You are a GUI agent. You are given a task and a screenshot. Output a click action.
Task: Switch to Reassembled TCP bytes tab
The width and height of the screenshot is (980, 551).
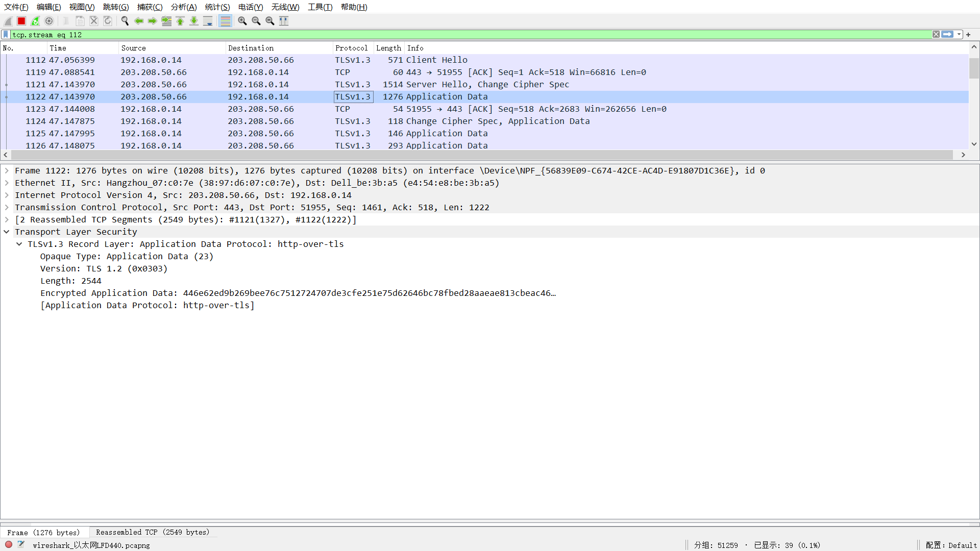click(x=153, y=532)
